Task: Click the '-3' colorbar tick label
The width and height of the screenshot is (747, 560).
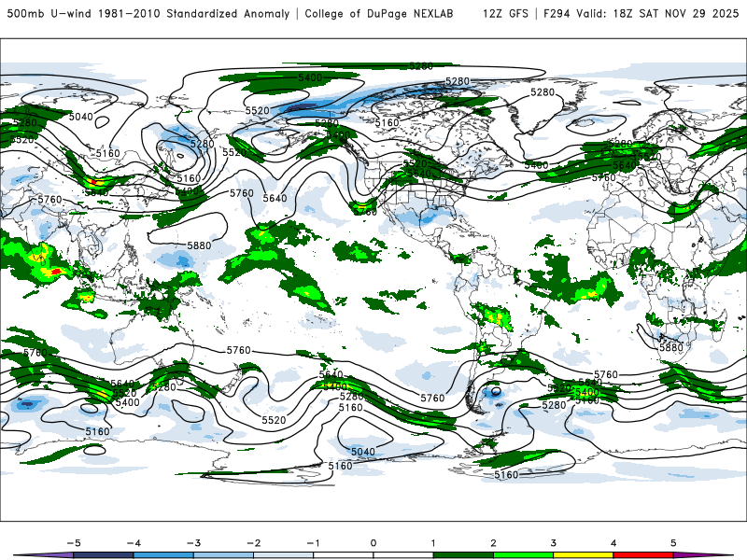Action: click(x=193, y=543)
